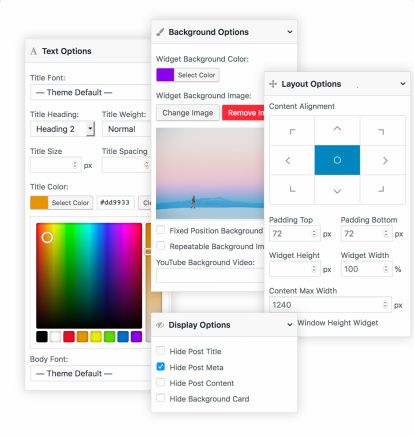Viewport: 414px width, 436px height.
Task: Open Widget Background Color Select Color button
Action: point(196,75)
